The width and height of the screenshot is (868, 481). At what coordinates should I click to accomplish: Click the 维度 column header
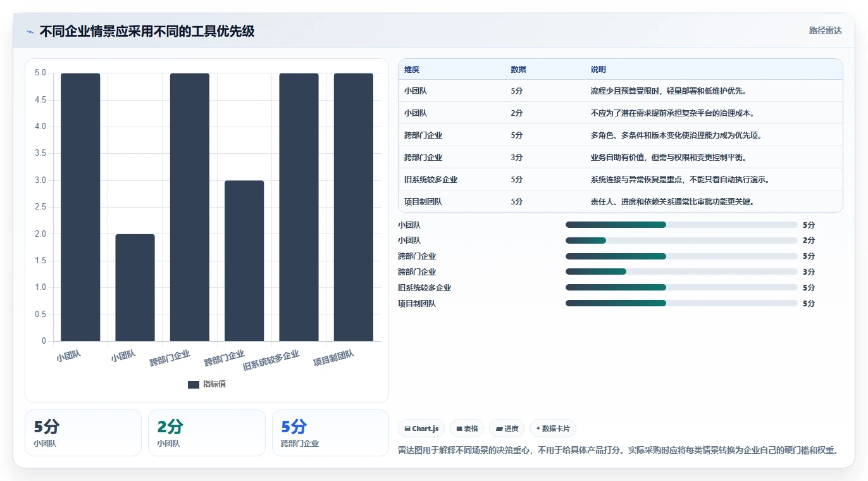[x=412, y=70]
